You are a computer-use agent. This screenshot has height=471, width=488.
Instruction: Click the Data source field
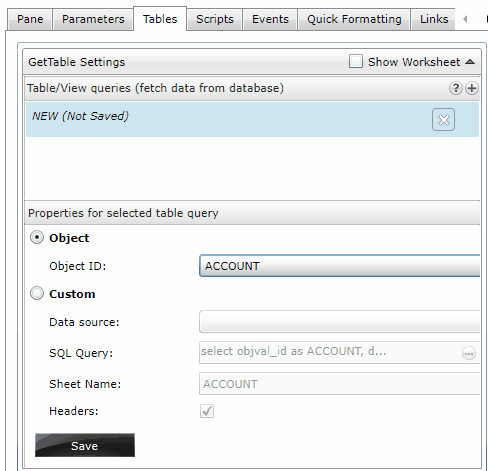(340, 322)
